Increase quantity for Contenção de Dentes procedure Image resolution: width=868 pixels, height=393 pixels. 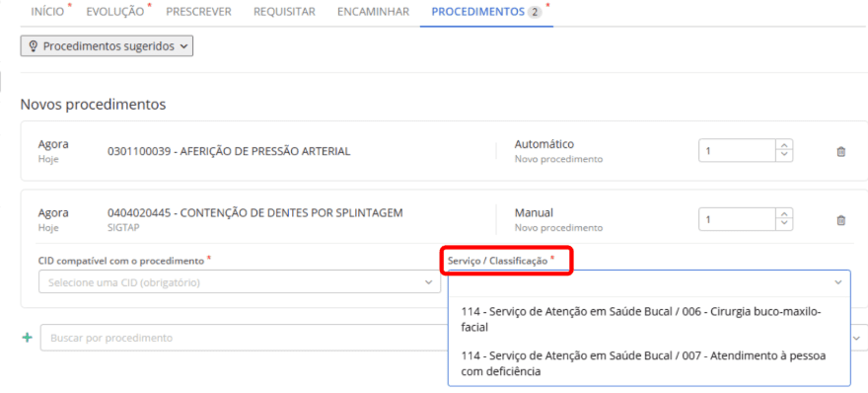coord(784,214)
